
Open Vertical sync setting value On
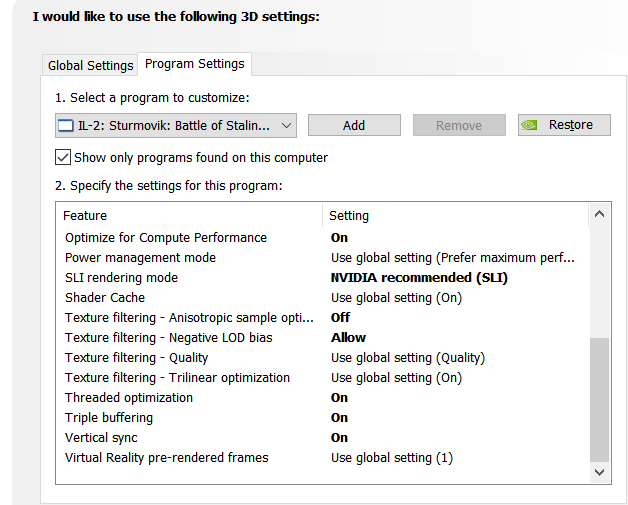pos(339,438)
